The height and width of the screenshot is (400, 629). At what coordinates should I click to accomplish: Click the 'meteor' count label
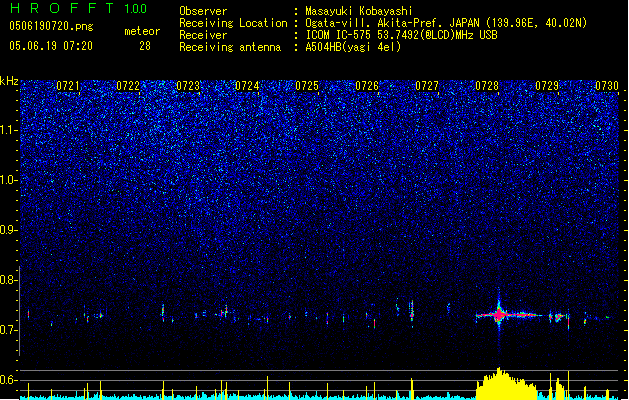pyautogui.click(x=142, y=31)
